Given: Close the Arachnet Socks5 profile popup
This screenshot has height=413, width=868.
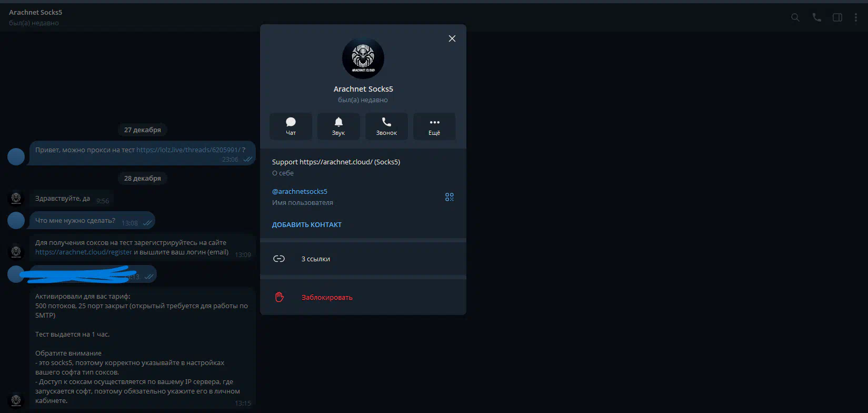Looking at the screenshot, I should [x=452, y=38].
